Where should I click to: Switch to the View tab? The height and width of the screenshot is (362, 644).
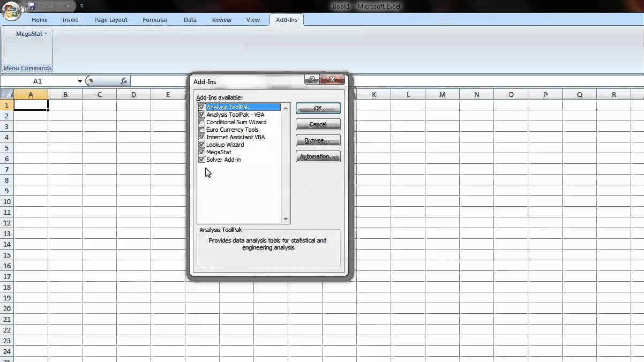[x=253, y=20]
